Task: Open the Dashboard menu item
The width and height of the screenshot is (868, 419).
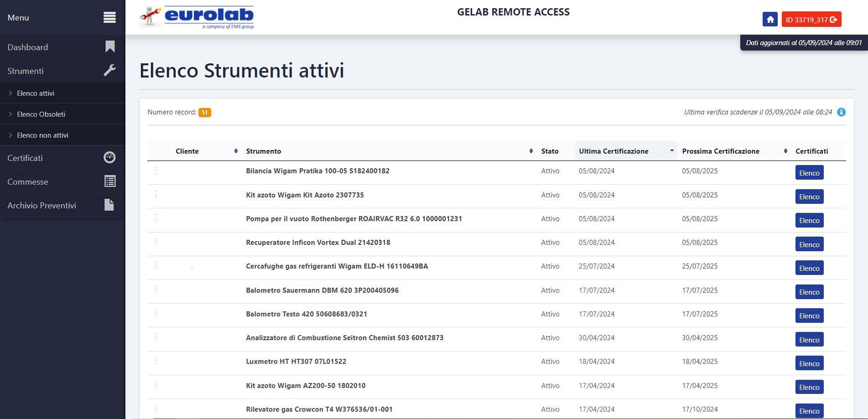Action: [63, 47]
